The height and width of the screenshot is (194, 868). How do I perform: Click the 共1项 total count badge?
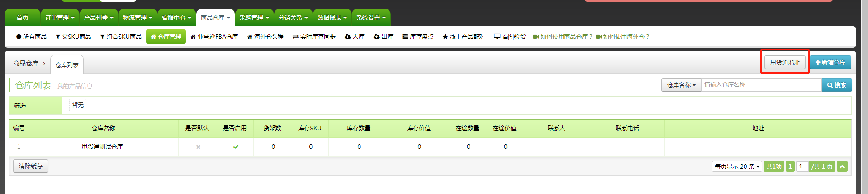coord(774,166)
